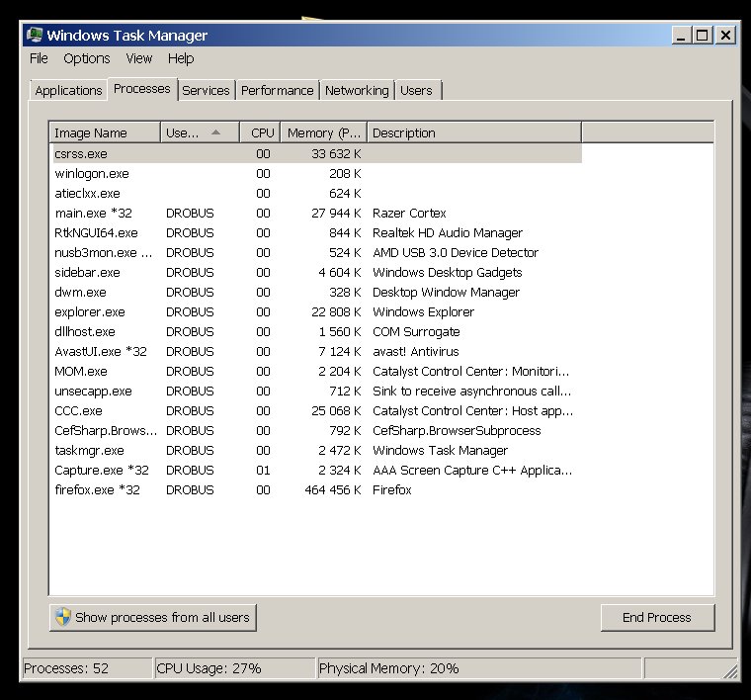Sort processes by Image Name column

(x=104, y=132)
